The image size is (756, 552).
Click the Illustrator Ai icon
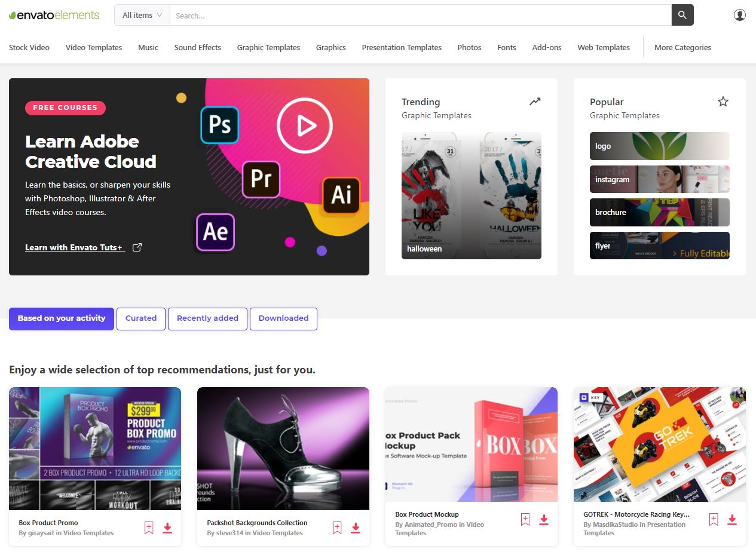(341, 196)
